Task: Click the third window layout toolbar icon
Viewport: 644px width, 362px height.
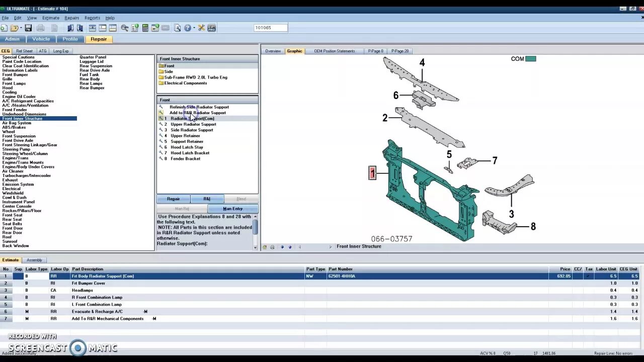Action: (113, 28)
